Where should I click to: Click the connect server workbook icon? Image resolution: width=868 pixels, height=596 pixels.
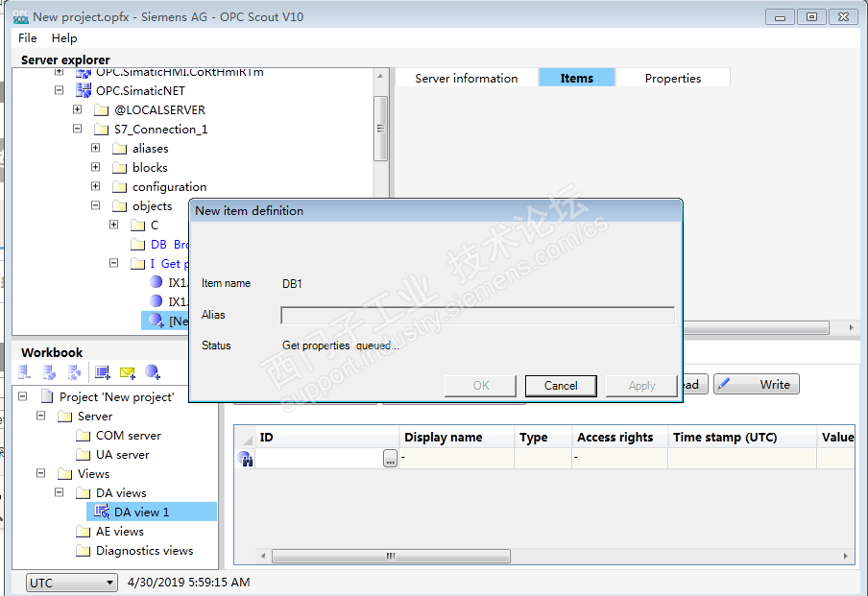pyautogui.click(x=49, y=372)
